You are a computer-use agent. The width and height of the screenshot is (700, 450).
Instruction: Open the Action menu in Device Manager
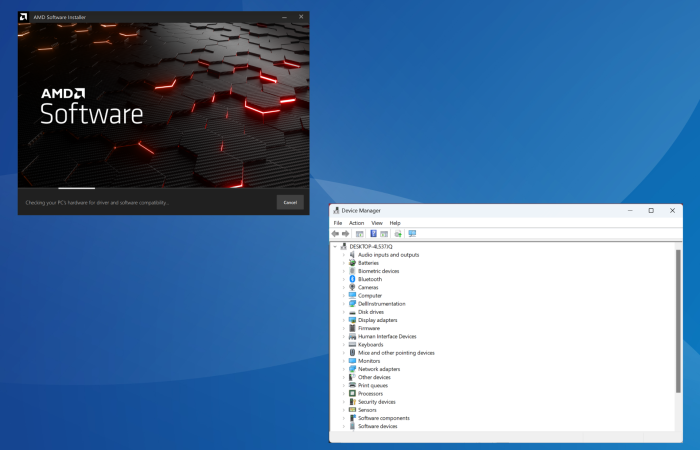(x=356, y=223)
